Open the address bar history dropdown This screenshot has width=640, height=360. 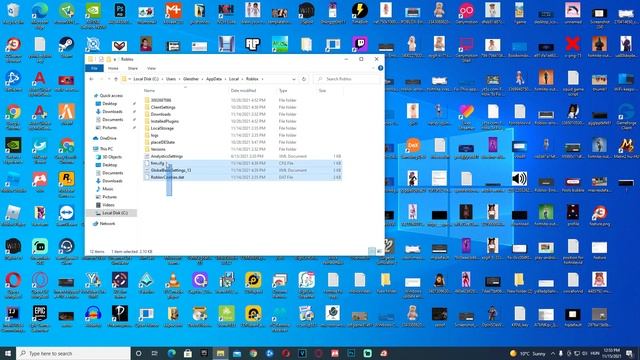[293, 79]
